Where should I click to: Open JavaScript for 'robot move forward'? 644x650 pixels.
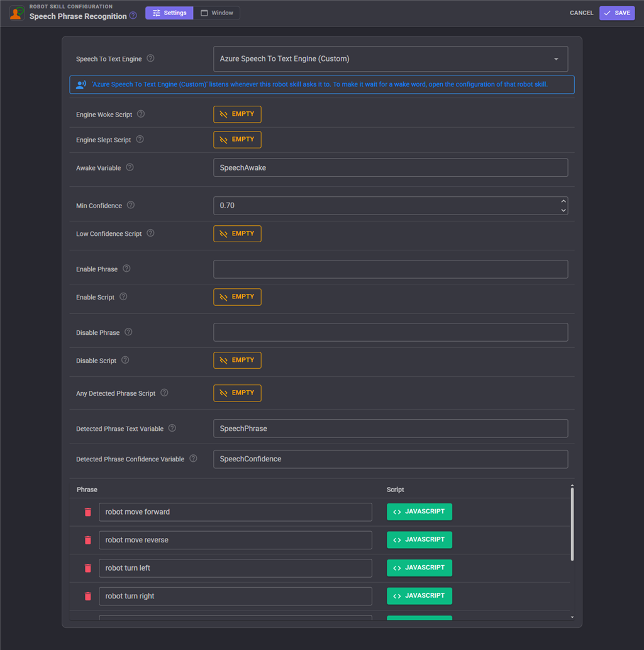419,512
